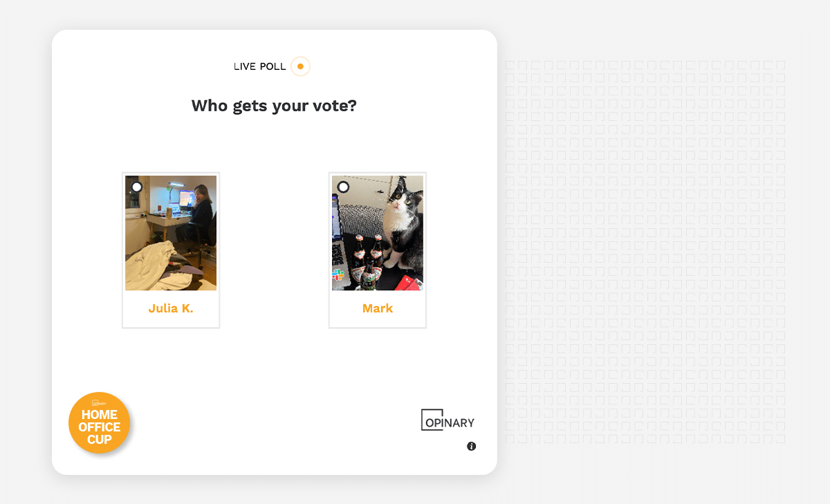The width and height of the screenshot is (830, 504).
Task: Click the Mark name label
Action: click(378, 308)
